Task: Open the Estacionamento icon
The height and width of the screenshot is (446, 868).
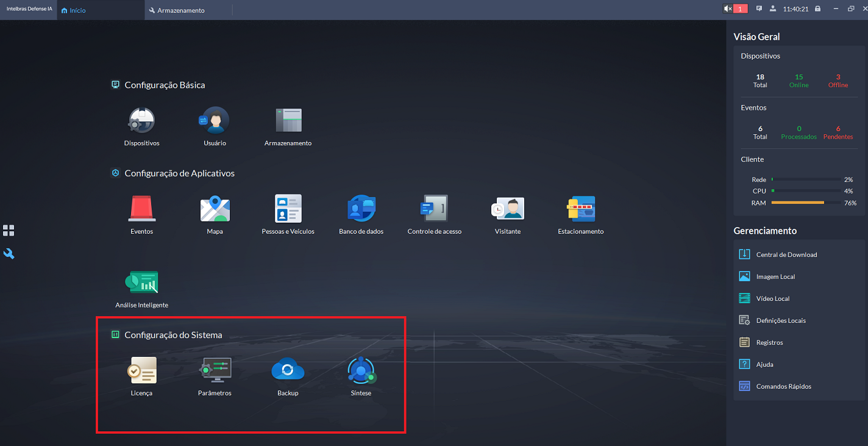Action: pos(581,209)
